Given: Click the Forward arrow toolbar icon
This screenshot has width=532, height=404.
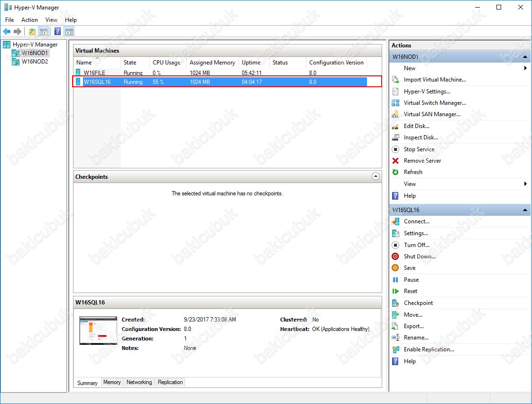Looking at the screenshot, I should (17, 32).
